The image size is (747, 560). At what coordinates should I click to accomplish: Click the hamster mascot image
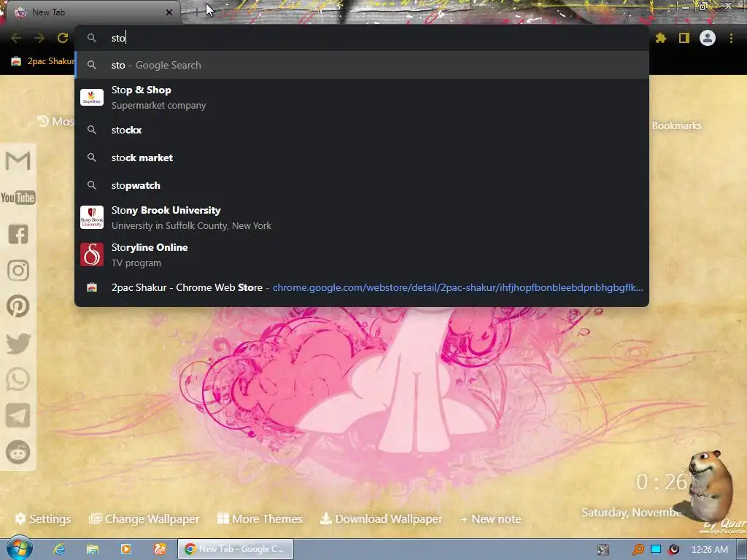point(711,486)
